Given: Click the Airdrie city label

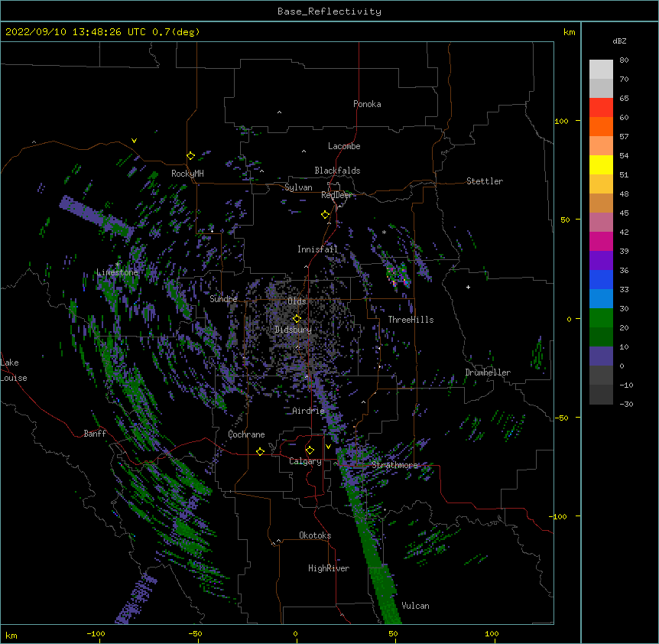Looking at the screenshot, I should (309, 411).
